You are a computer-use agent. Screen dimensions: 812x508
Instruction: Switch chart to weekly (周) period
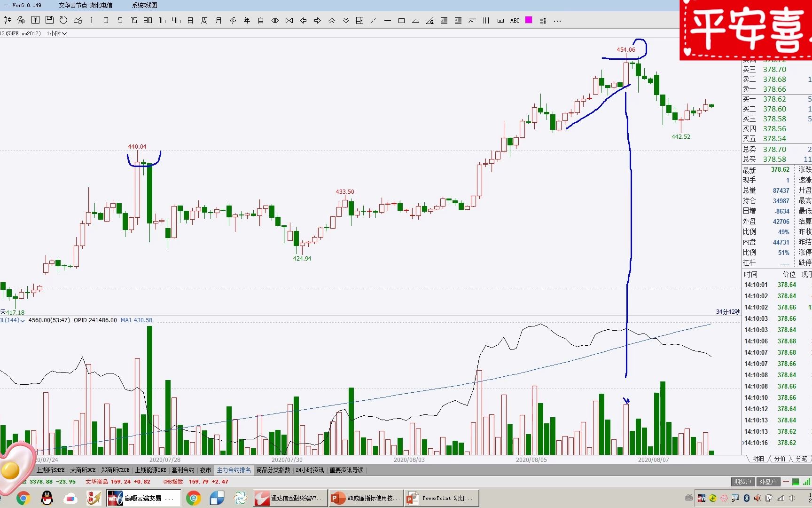point(204,20)
